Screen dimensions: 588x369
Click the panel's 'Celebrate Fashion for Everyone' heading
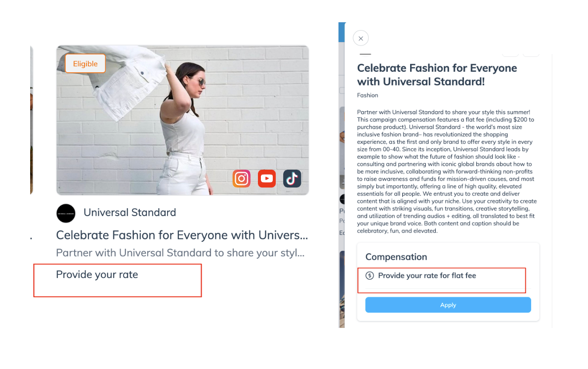[437, 75]
